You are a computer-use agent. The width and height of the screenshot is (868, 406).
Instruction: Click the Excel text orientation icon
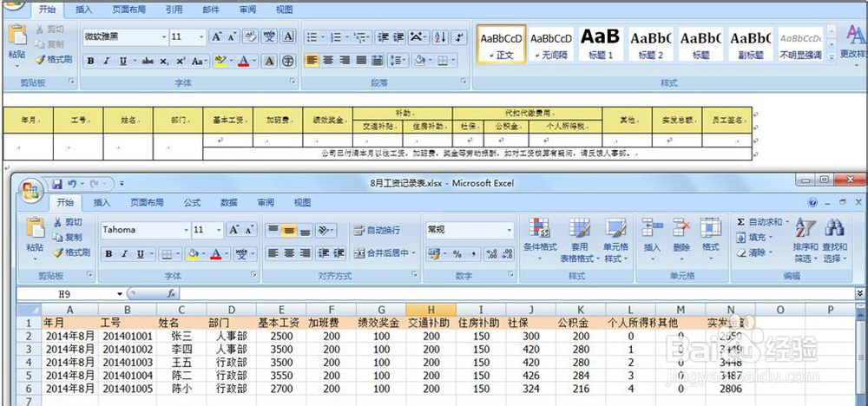coord(325,230)
